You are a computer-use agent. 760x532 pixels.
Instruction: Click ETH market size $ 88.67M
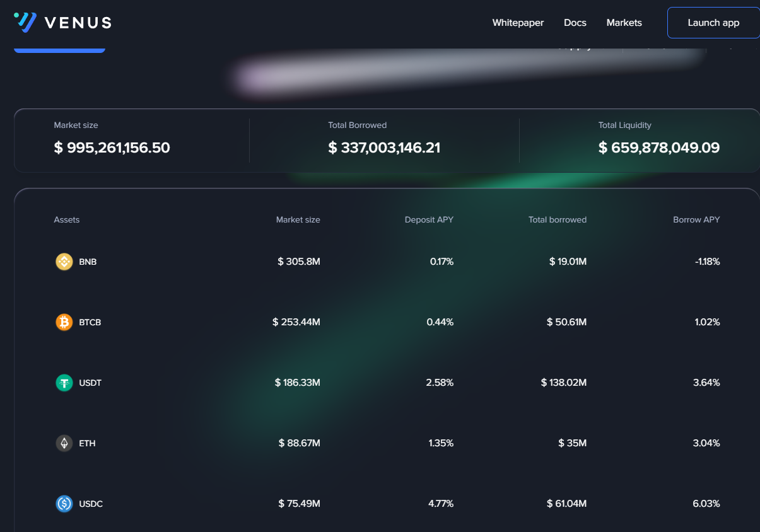300,443
